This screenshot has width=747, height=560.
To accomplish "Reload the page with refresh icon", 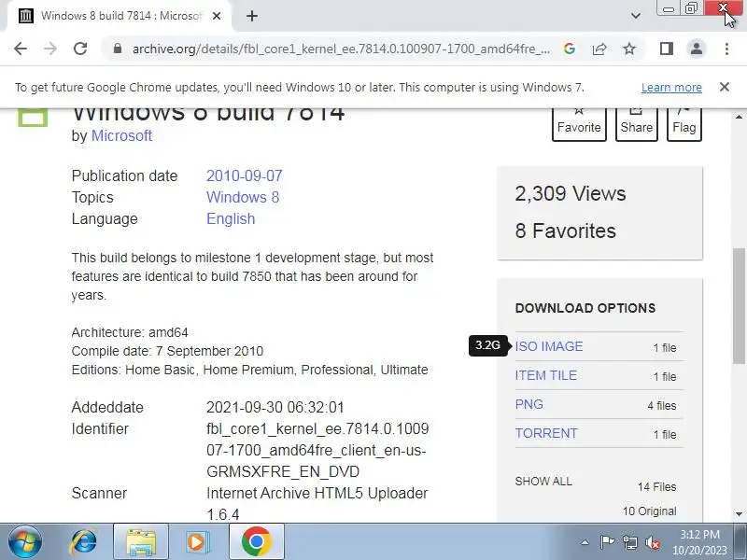I will tap(80, 49).
